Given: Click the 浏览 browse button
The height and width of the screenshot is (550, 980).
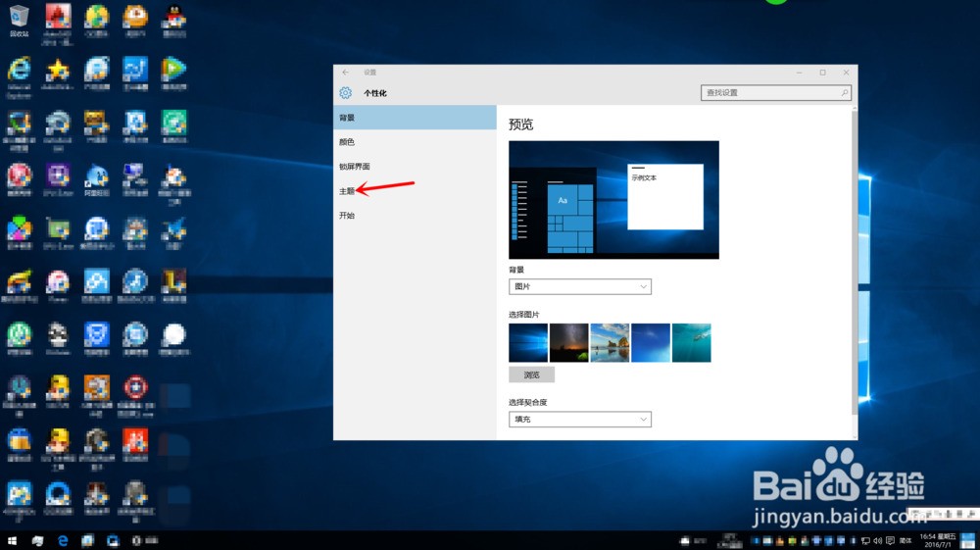Looking at the screenshot, I should click(531, 375).
